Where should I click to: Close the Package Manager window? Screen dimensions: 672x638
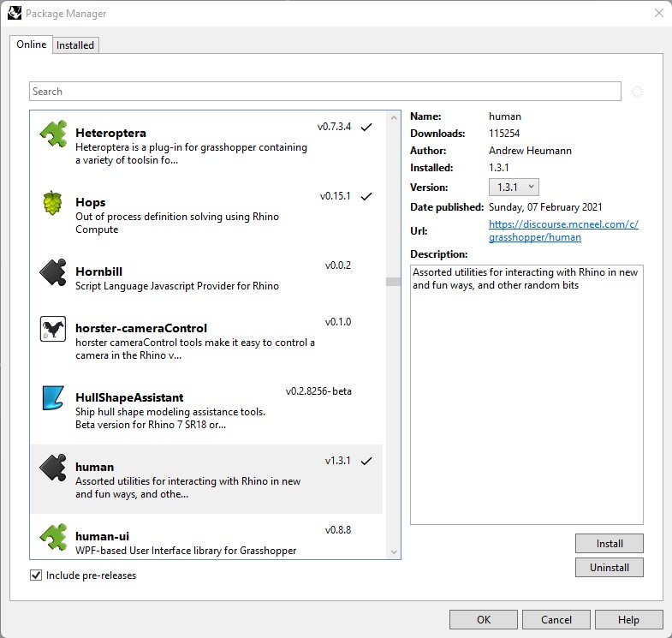point(659,14)
